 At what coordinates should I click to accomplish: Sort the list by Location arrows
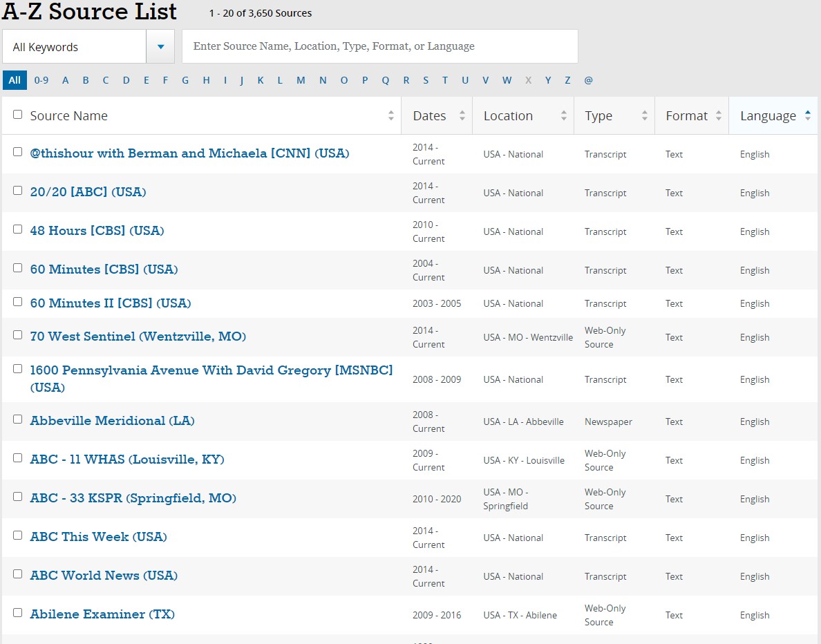tap(564, 116)
